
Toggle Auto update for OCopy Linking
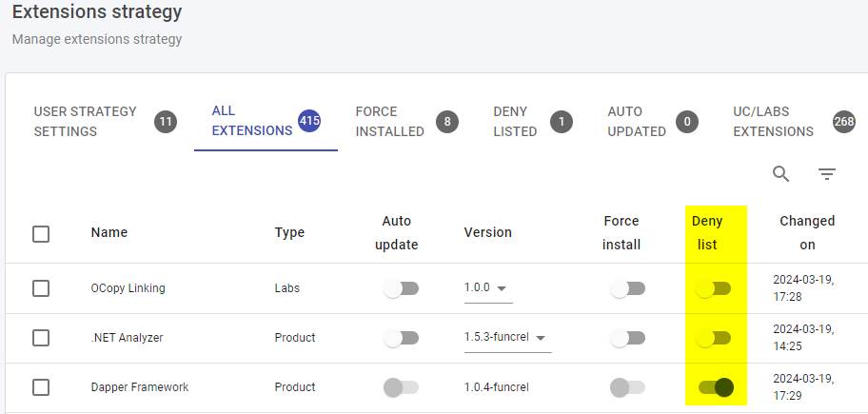(401, 288)
